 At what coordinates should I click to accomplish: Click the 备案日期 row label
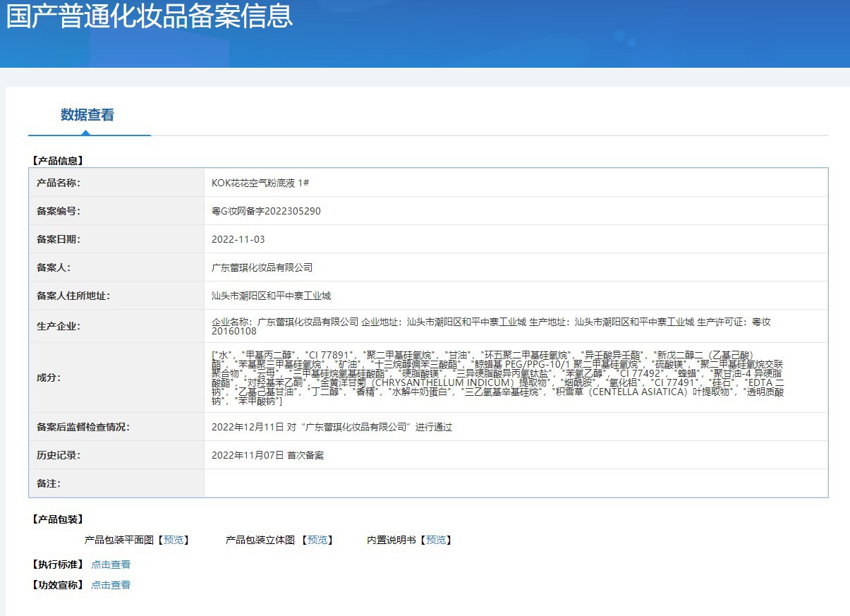coord(59,239)
